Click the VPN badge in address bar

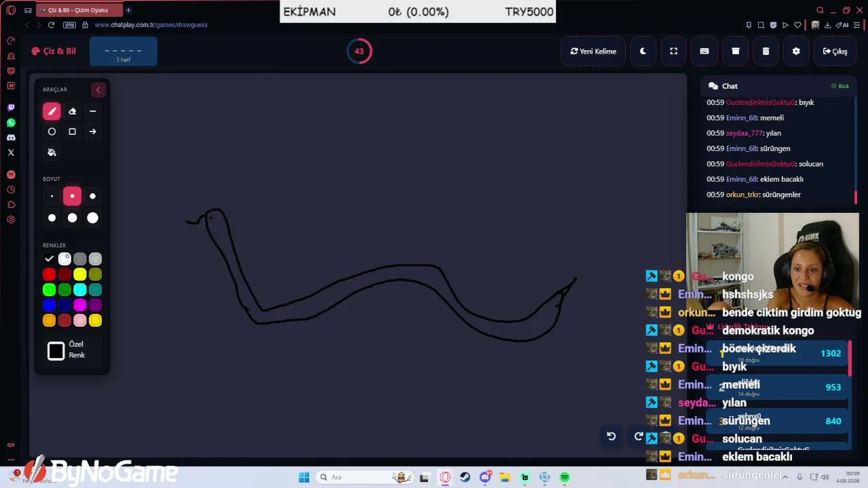click(69, 25)
